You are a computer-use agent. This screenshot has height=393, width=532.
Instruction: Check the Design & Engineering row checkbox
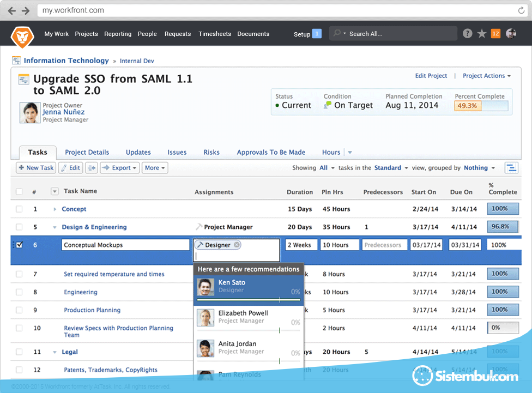coord(19,227)
